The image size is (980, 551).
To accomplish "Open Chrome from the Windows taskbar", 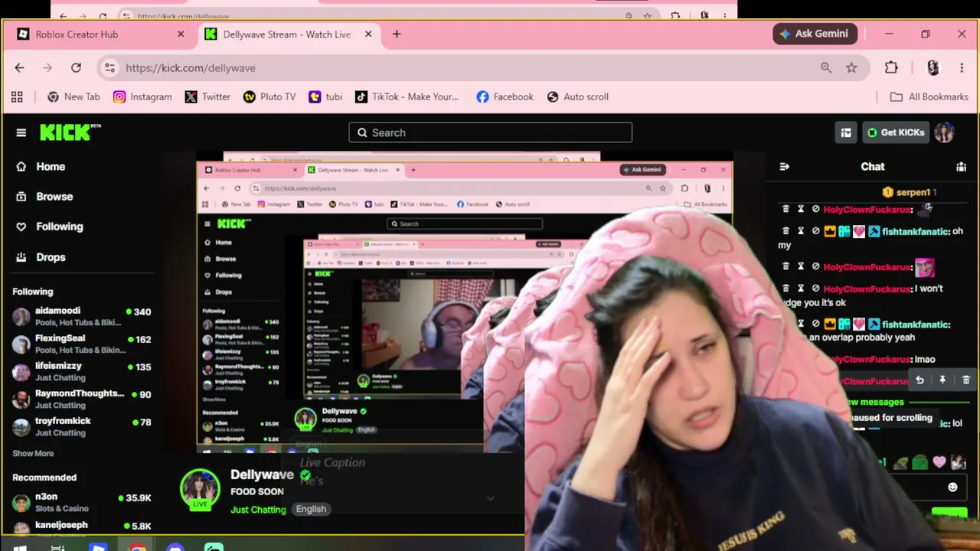I will pyautogui.click(x=137, y=547).
